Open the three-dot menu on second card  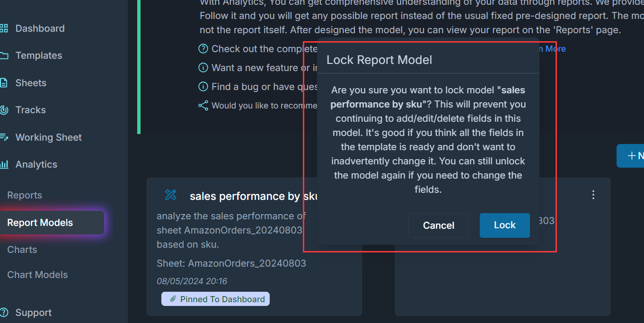coord(593,195)
